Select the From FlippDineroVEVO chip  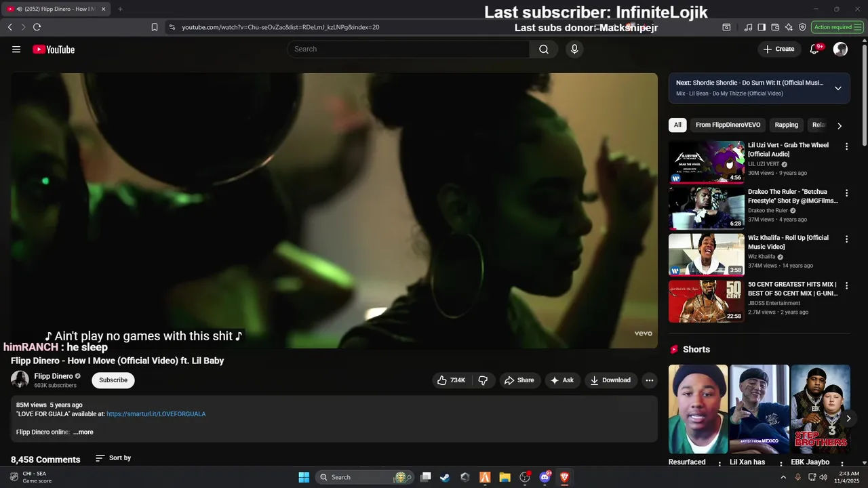(x=728, y=125)
